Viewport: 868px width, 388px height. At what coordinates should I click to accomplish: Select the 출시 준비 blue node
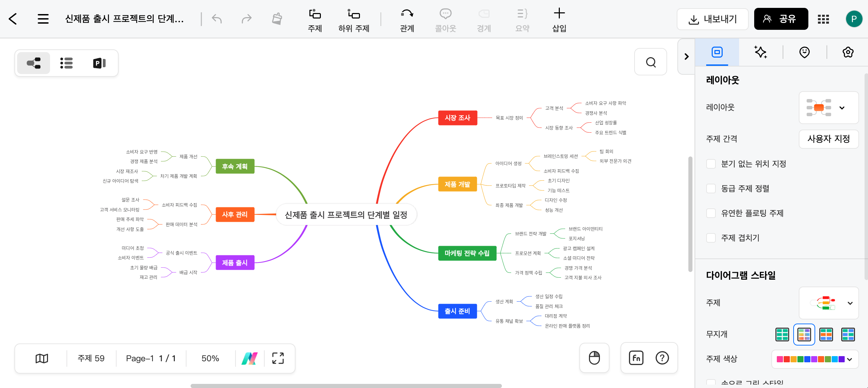[x=458, y=311]
